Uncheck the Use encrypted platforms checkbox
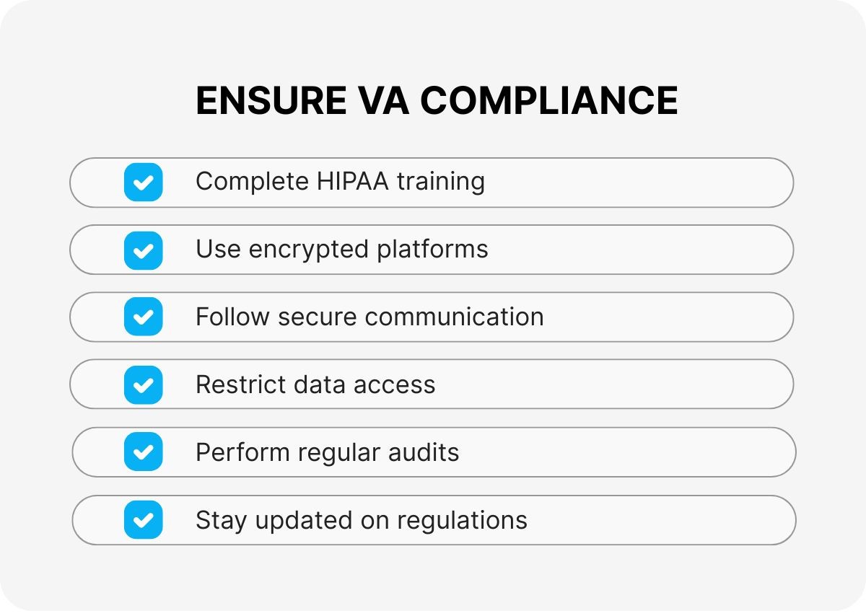 (x=143, y=250)
